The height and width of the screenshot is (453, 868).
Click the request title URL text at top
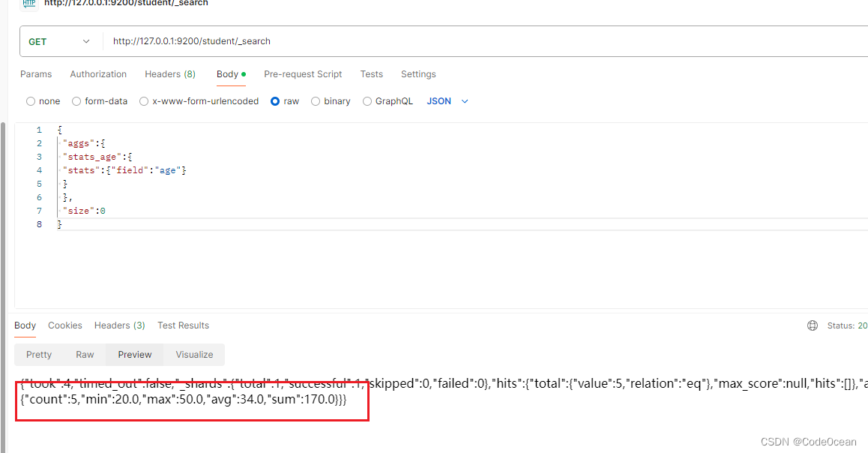126,3
